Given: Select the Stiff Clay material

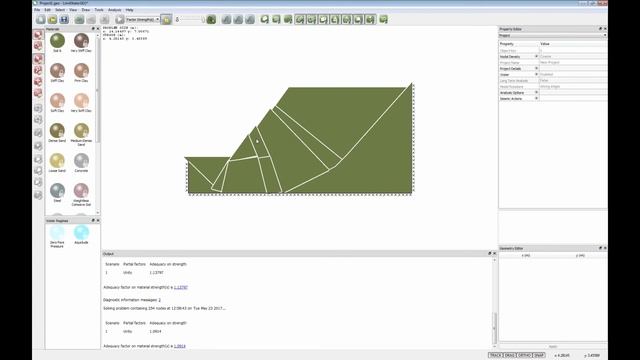Looking at the screenshot, I should [x=57, y=73].
